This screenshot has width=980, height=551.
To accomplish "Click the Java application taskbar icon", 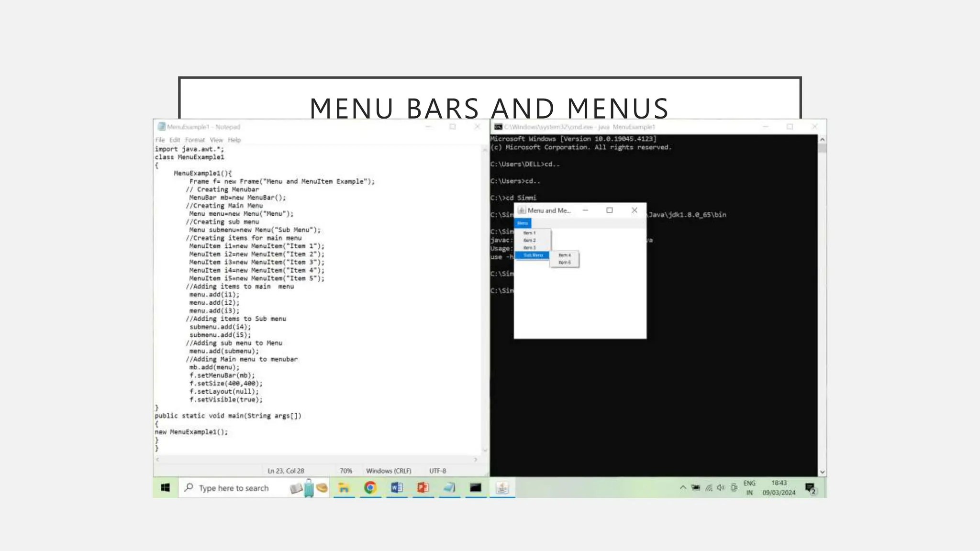I will 501,487.
